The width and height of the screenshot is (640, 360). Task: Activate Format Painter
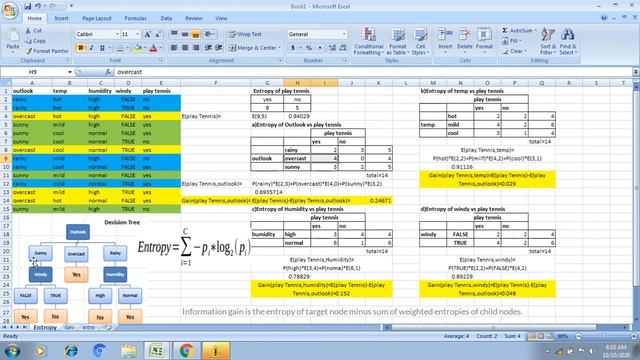tap(47, 51)
